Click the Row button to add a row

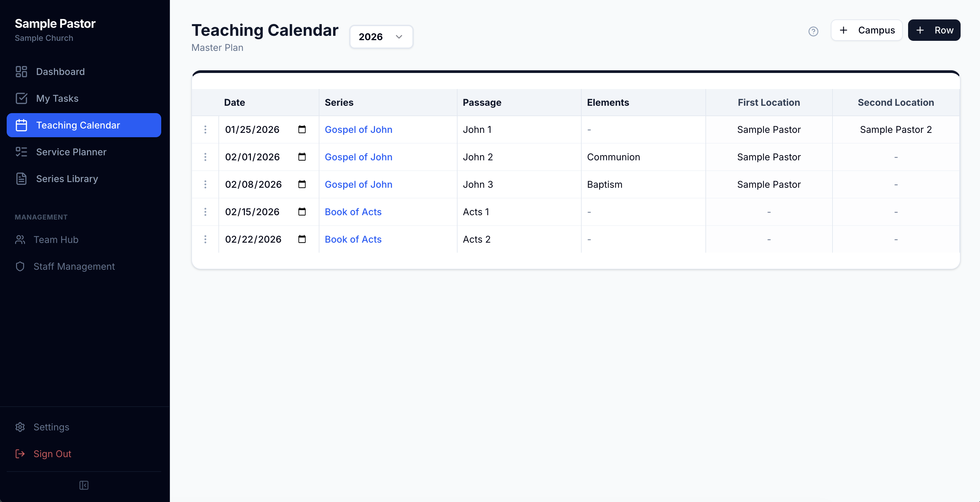click(x=935, y=30)
